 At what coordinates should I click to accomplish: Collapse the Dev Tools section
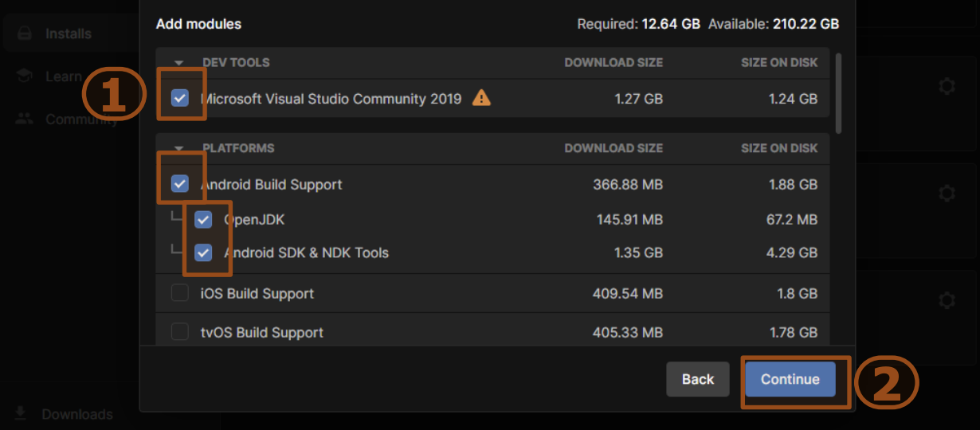pyautogui.click(x=178, y=63)
